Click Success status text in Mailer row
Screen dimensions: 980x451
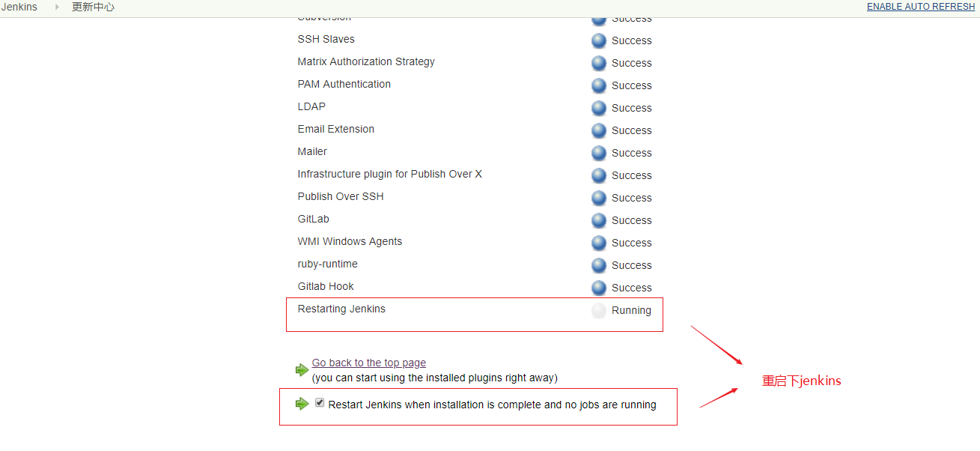coord(632,153)
